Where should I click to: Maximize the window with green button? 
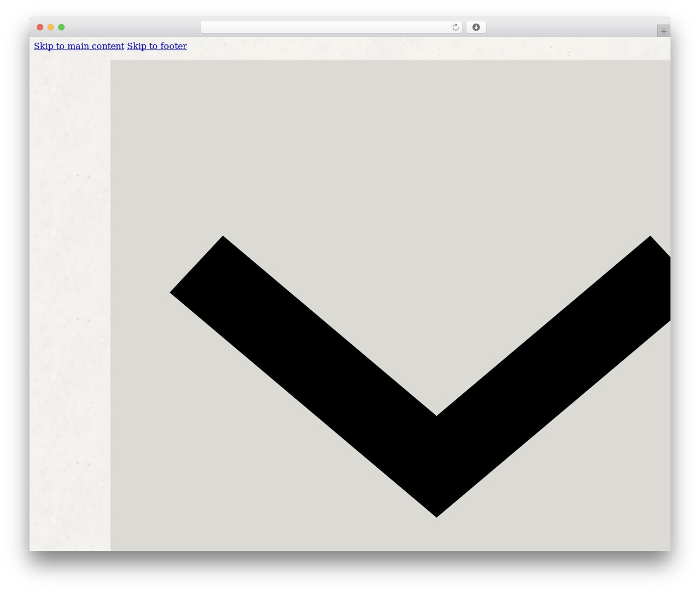pos(61,27)
